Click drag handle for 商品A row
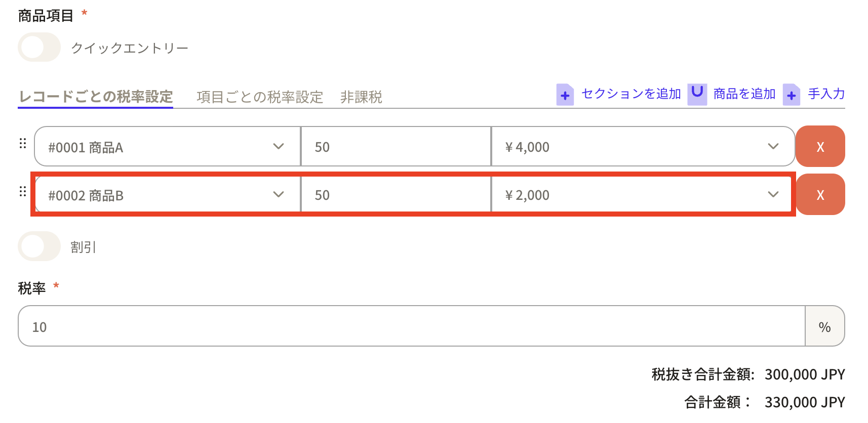The width and height of the screenshot is (868, 423). 23,144
